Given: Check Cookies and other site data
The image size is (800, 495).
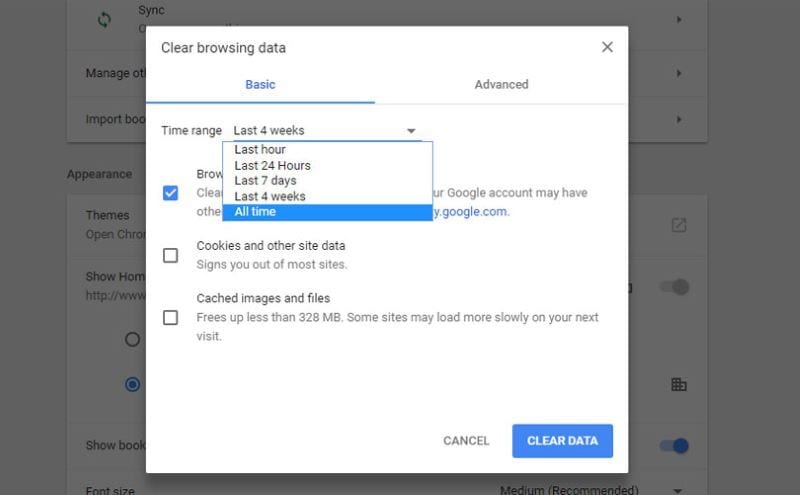Looking at the screenshot, I should click(x=170, y=255).
